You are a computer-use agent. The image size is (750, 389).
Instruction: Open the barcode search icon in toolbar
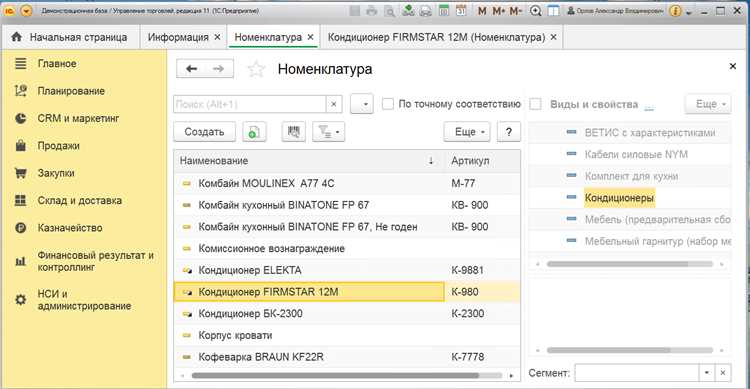[293, 132]
